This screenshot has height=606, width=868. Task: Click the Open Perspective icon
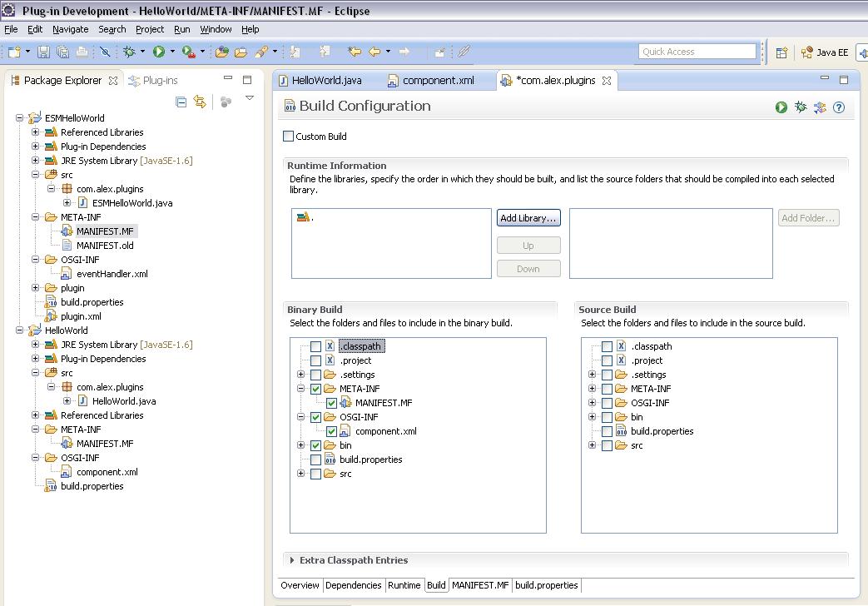coord(781,52)
